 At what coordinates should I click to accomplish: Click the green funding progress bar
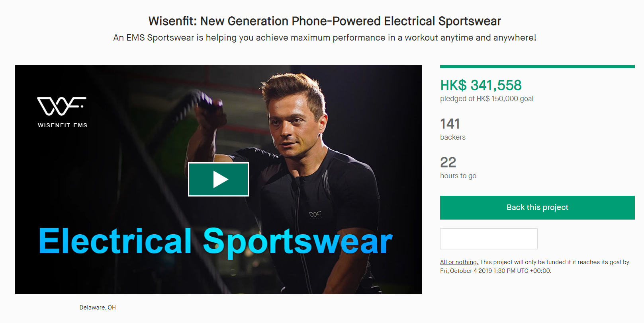coord(537,66)
